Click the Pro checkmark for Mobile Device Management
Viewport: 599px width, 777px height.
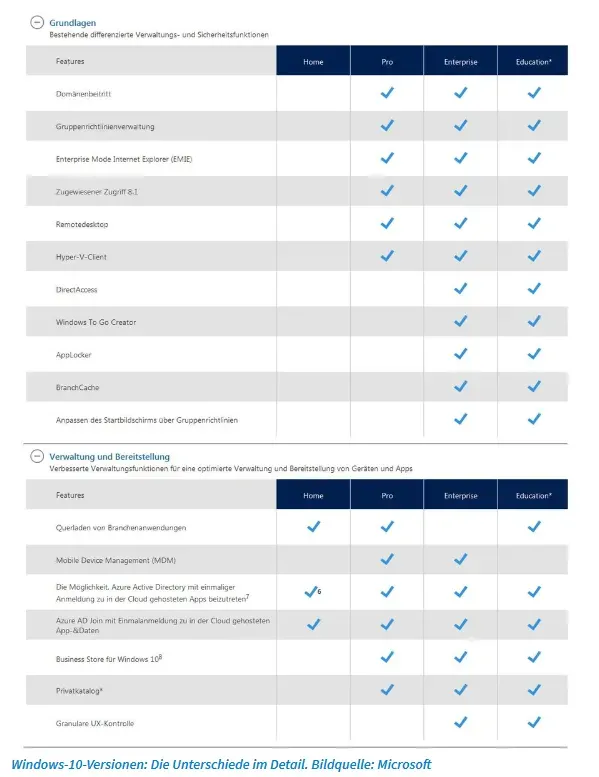(x=387, y=559)
